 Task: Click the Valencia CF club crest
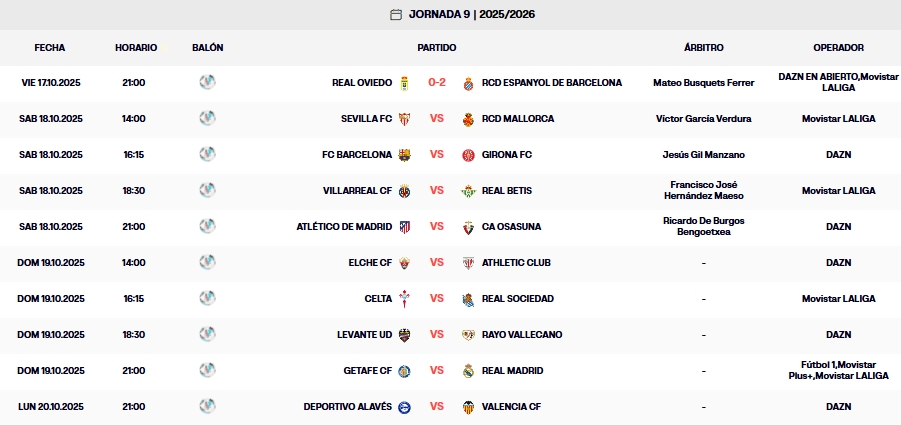[468, 407]
